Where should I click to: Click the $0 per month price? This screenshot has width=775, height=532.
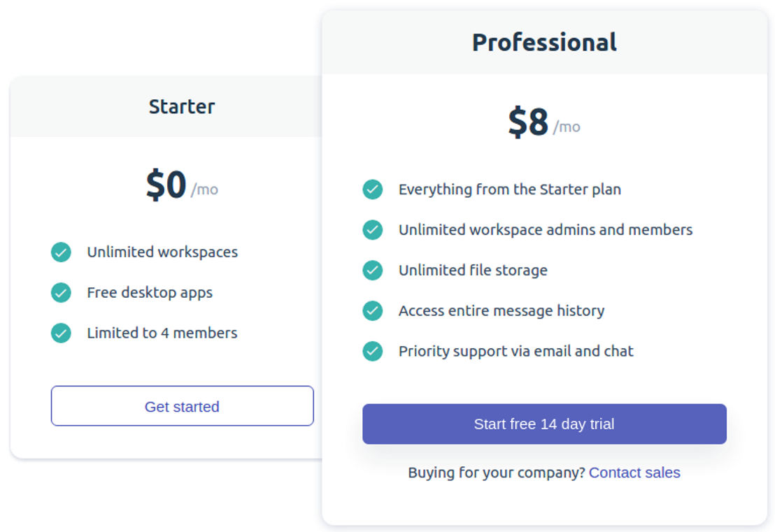tap(182, 185)
